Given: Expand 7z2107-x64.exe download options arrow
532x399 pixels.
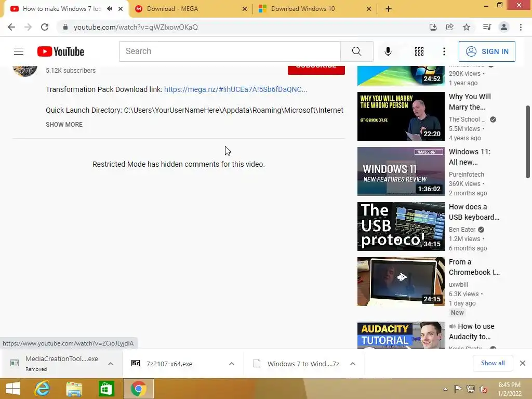Looking at the screenshot, I should [x=232, y=364].
